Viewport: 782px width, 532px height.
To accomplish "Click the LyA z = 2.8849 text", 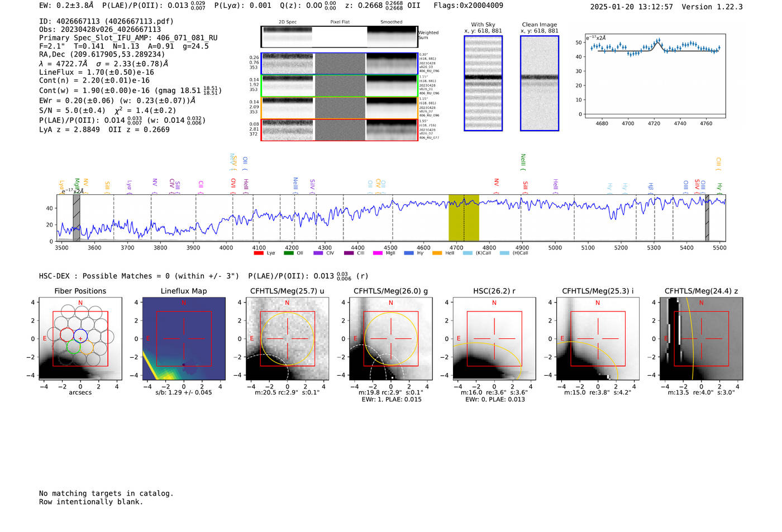I will tap(70, 130).
